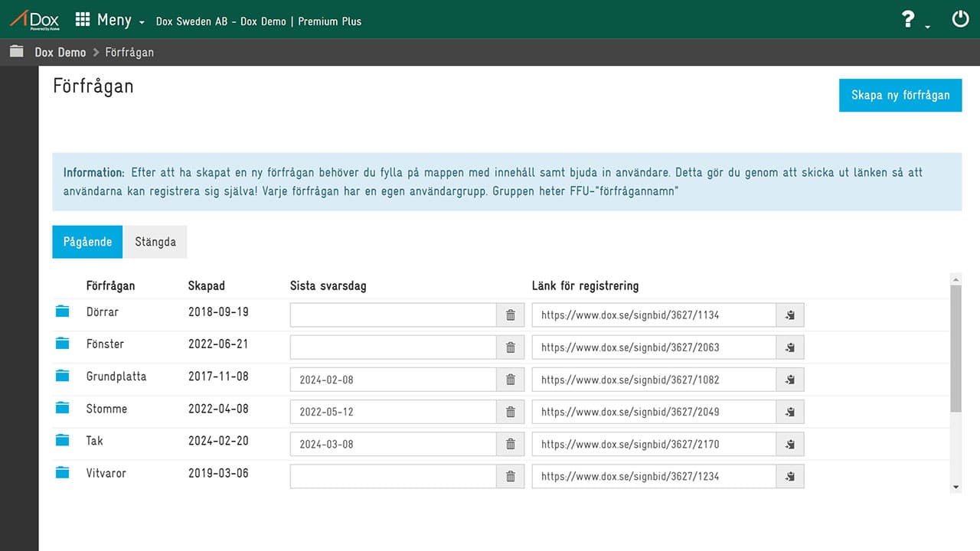Go to Dox Demo breadcrumb link

click(60, 52)
